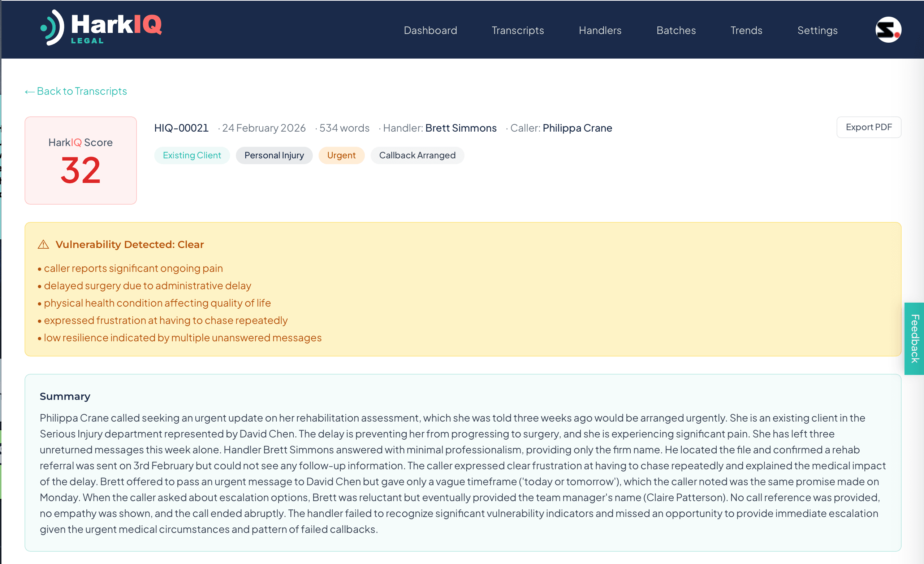Open the Handlers section
924x564 pixels.
(600, 30)
